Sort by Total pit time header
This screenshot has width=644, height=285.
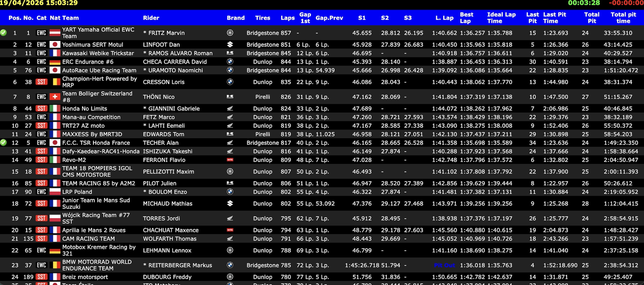pyautogui.click(x=623, y=18)
